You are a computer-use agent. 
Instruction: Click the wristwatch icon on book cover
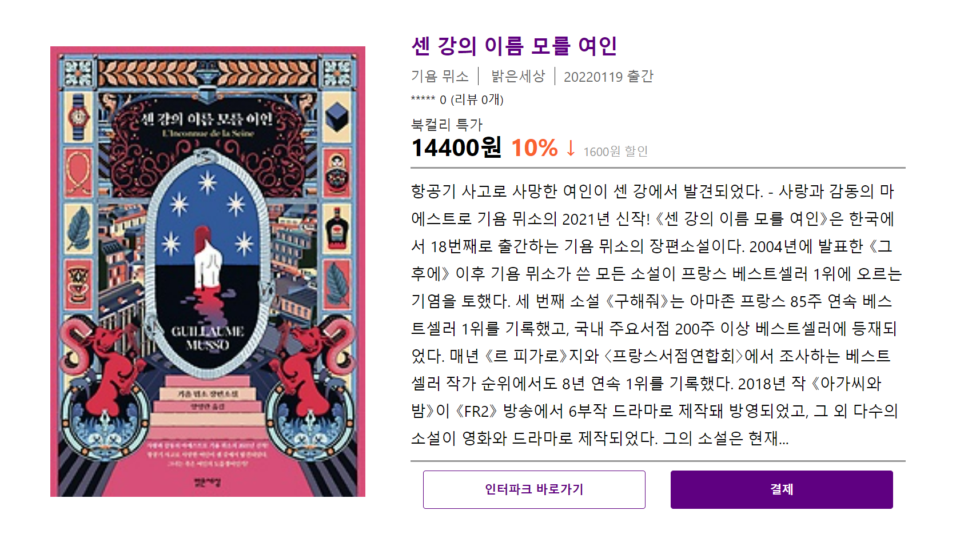[x=78, y=117]
